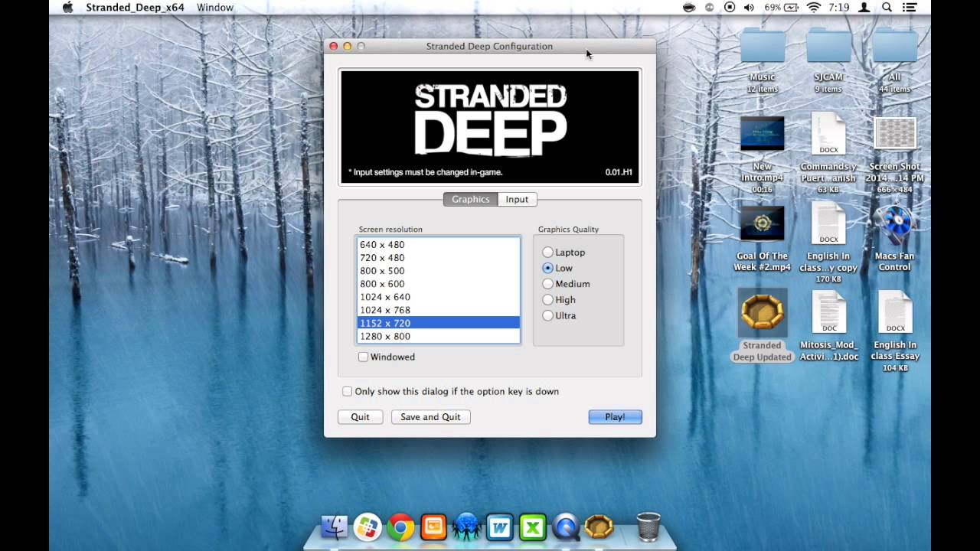Select Ultra graphics quality
Image resolution: width=980 pixels, height=551 pixels.
point(547,315)
